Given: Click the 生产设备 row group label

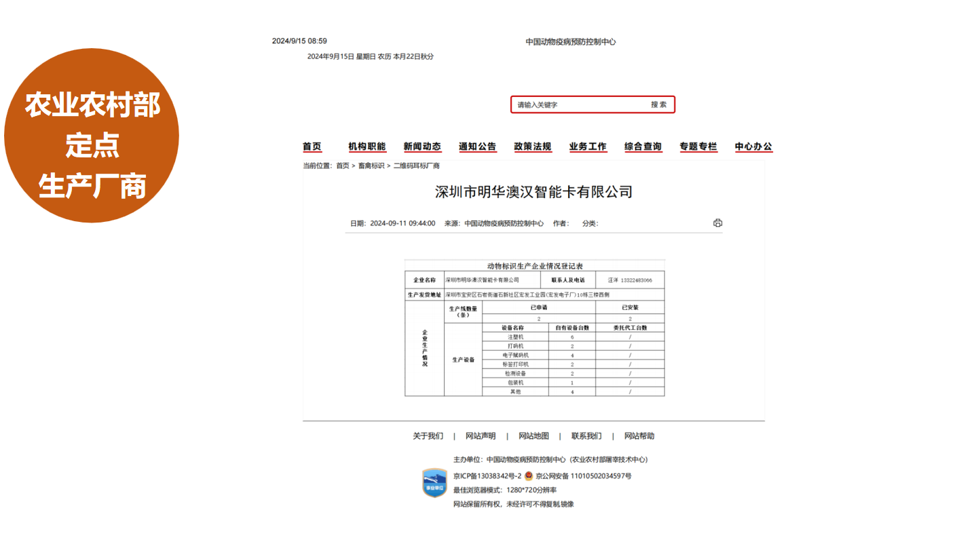Looking at the screenshot, I should 464,360.
